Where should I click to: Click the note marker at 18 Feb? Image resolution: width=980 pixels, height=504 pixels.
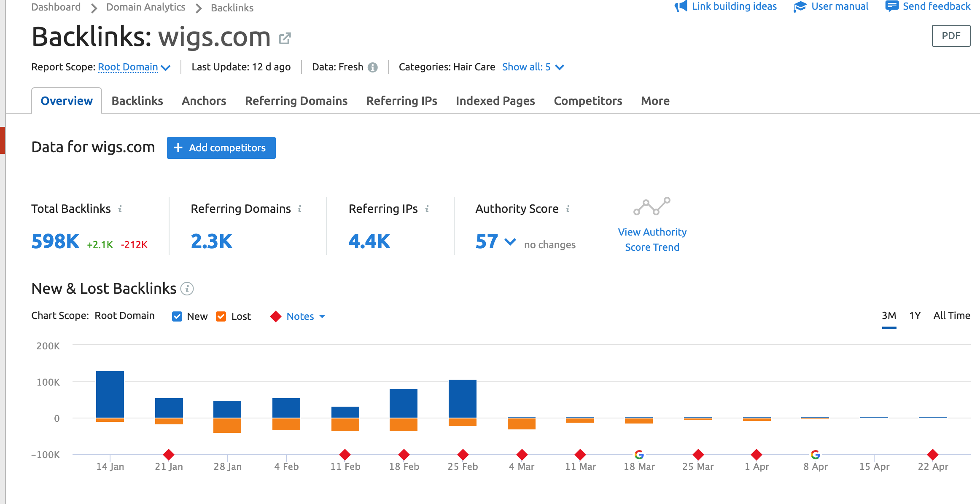point(404,455)
